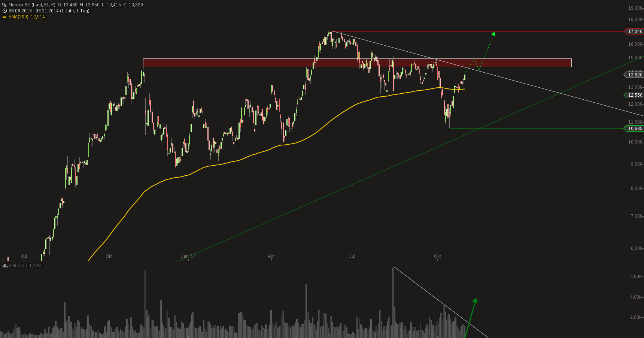
Task: Click the candlestick chart icon beside Nordex SE
Action: point(4,5)
